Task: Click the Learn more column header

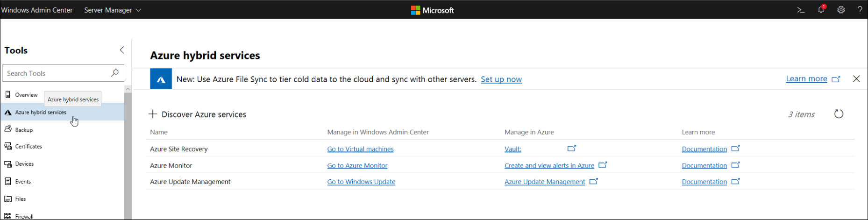Action: point(698,132)
